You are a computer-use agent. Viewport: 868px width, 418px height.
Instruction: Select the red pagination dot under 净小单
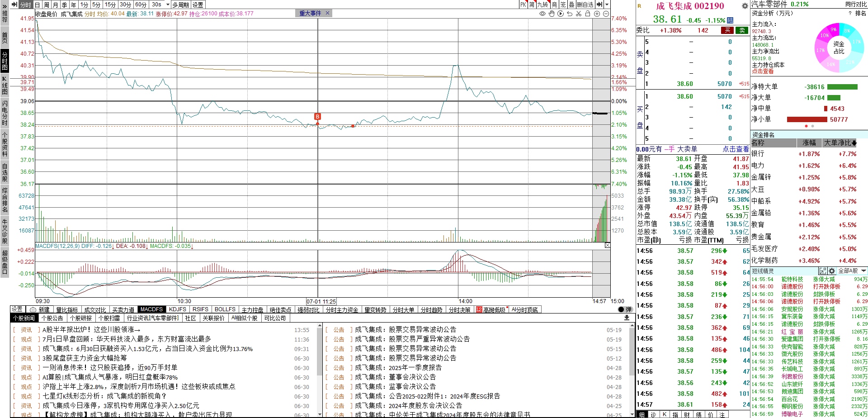pos(807,126)
